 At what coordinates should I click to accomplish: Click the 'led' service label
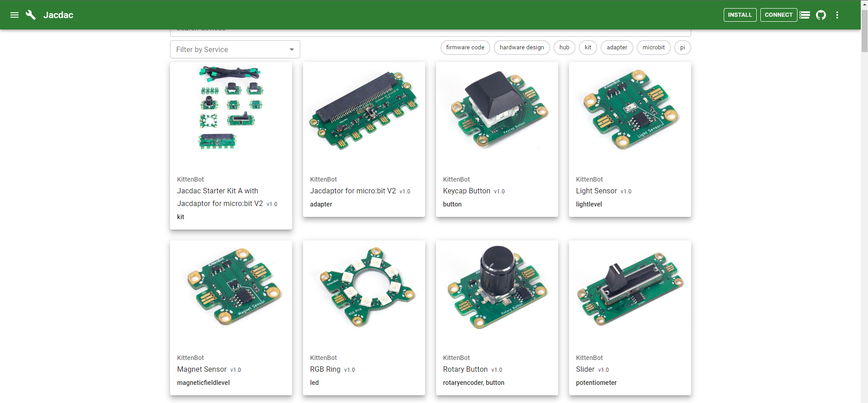pos(314,383)
